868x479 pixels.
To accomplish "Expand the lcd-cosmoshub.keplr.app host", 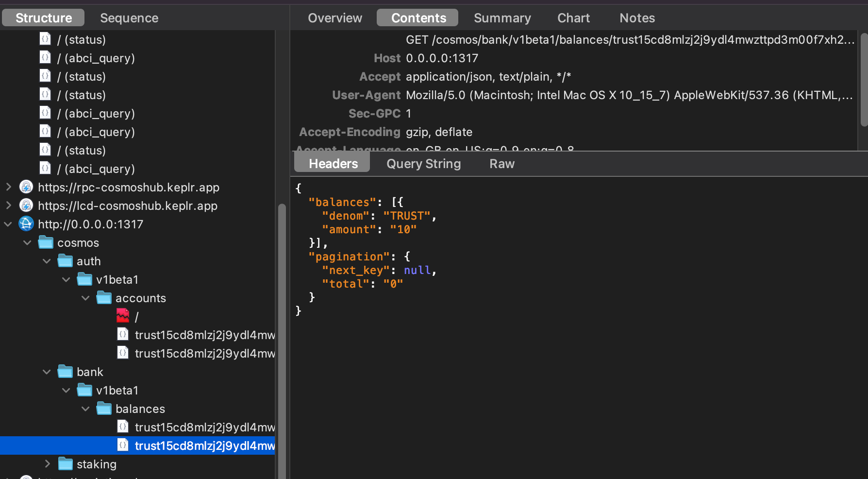I will point(8,205).
